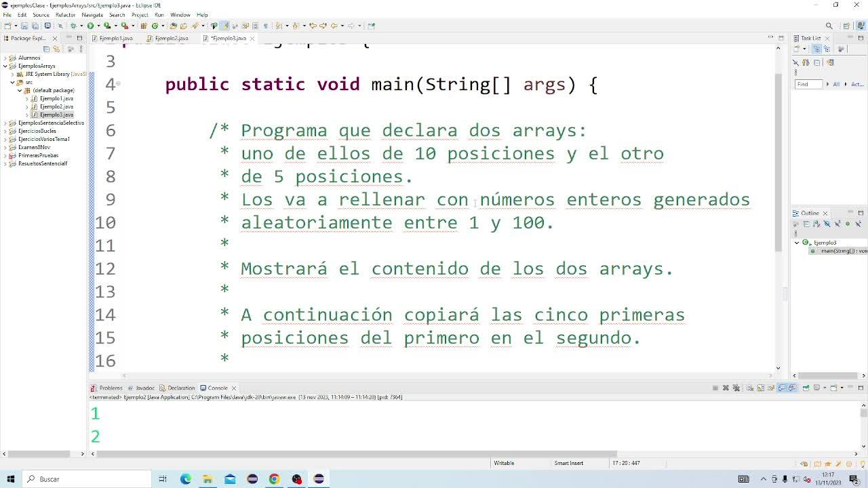
Task: Collapse Ejemplo3 class in Outline
Action: pos(797,243)
